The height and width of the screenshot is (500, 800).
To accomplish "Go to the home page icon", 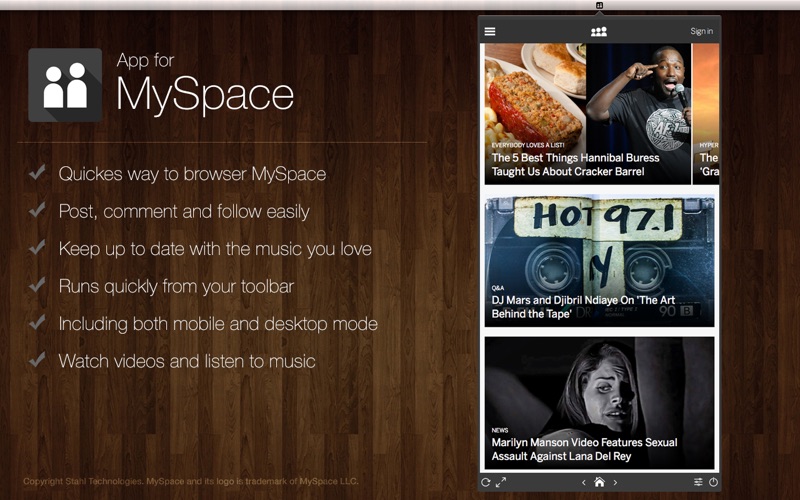I will tap(599, 482).
